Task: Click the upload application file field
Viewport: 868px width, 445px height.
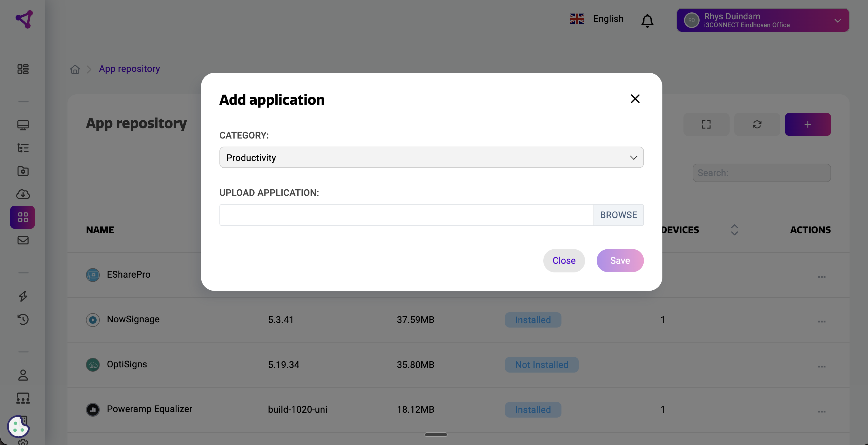Action: tap(406, 215)
